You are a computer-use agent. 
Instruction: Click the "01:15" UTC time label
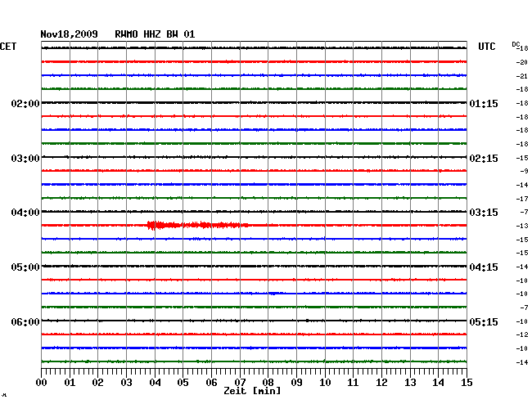pyautogui.click(x=484, y=103)
